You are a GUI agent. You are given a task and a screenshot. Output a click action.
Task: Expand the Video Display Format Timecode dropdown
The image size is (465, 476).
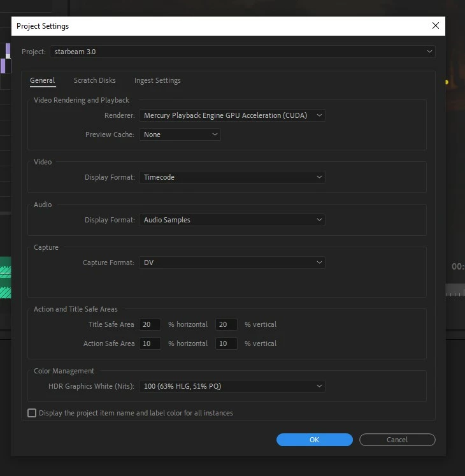click(x=232, y=177)
